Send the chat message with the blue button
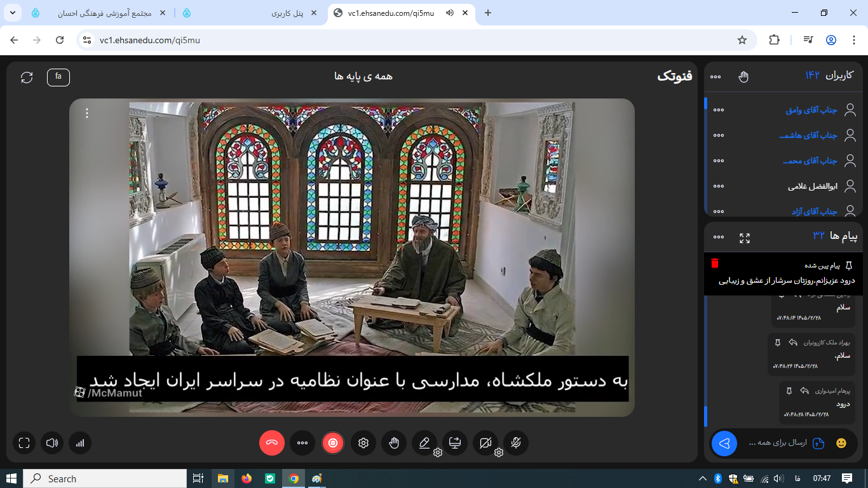 click(x=724, y=444)
